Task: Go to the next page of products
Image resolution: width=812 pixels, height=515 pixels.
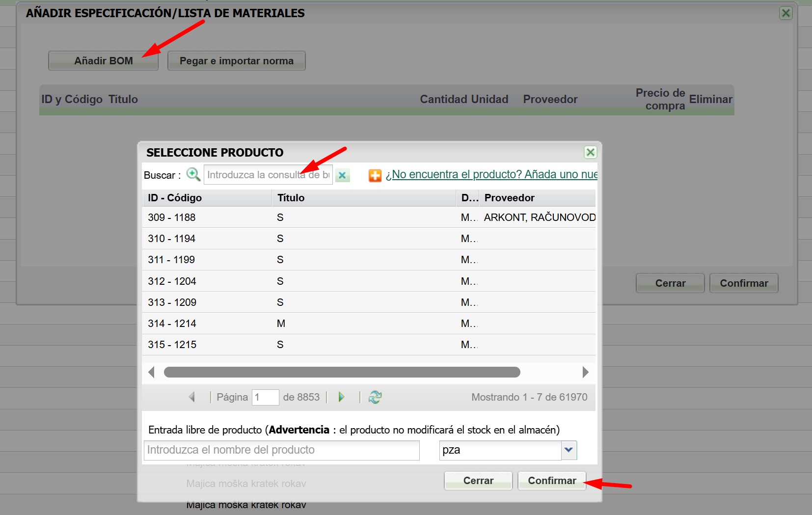Action: point(341,397)
